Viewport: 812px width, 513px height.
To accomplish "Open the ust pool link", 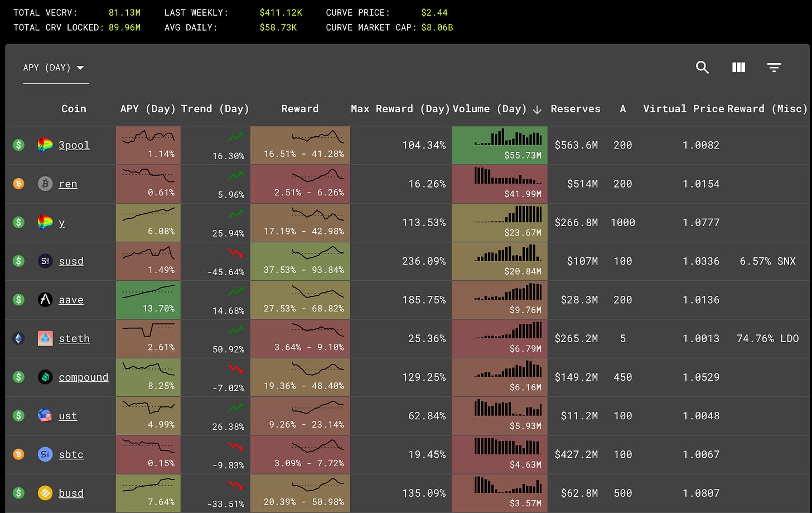I will 68,415.
